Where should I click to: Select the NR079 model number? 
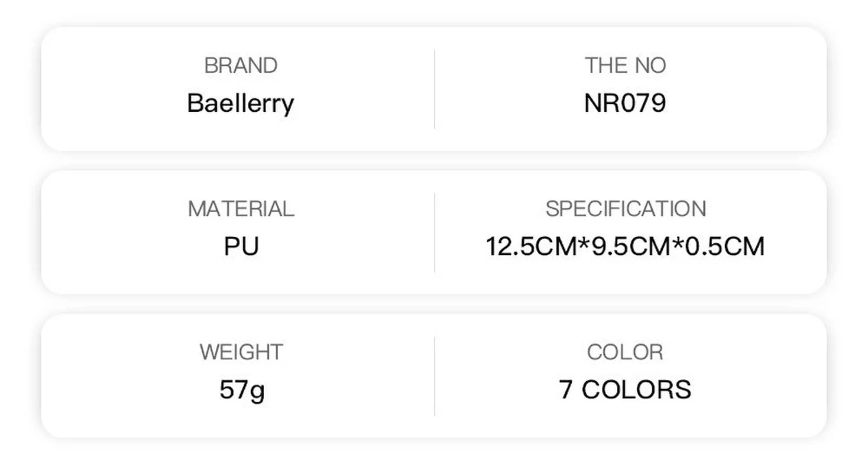tap(625, 103)
